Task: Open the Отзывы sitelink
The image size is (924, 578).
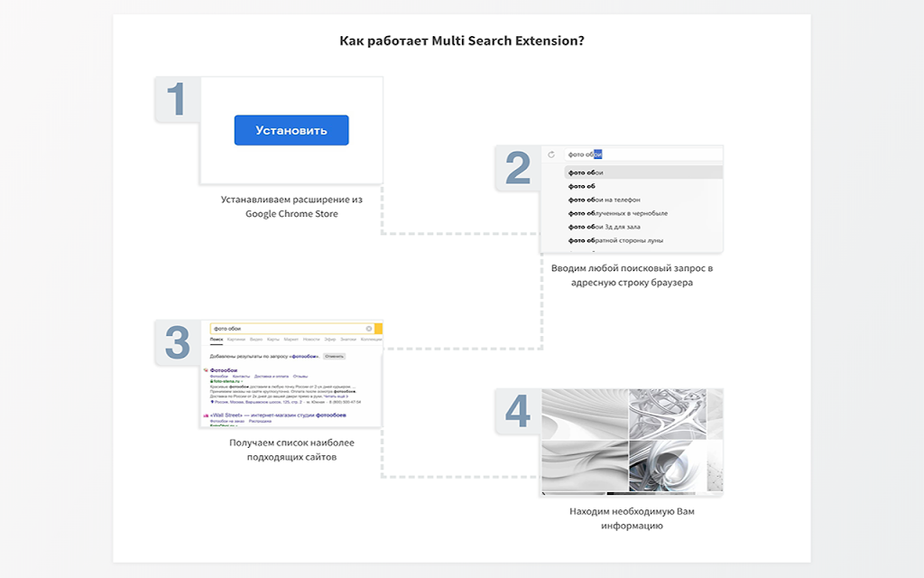Action: 300,377
